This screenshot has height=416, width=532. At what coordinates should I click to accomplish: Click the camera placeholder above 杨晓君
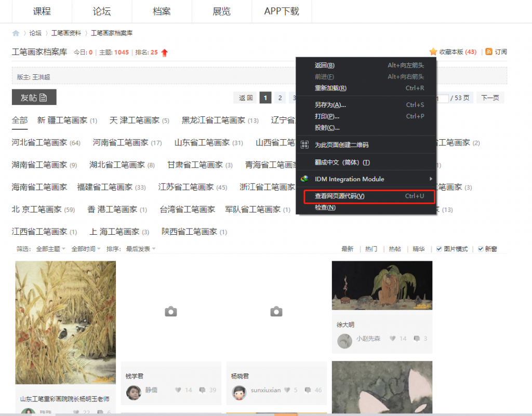pos(276,311)
